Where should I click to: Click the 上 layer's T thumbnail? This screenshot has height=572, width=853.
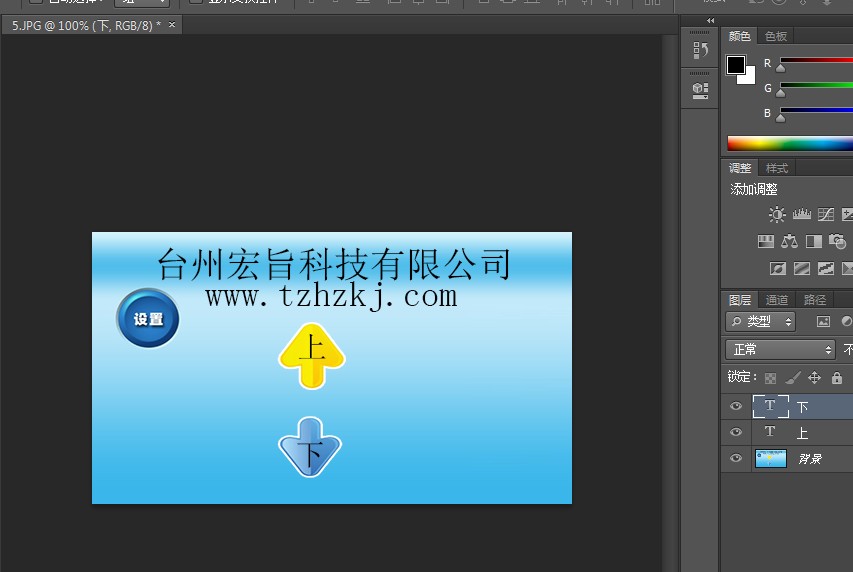point(770,432)
